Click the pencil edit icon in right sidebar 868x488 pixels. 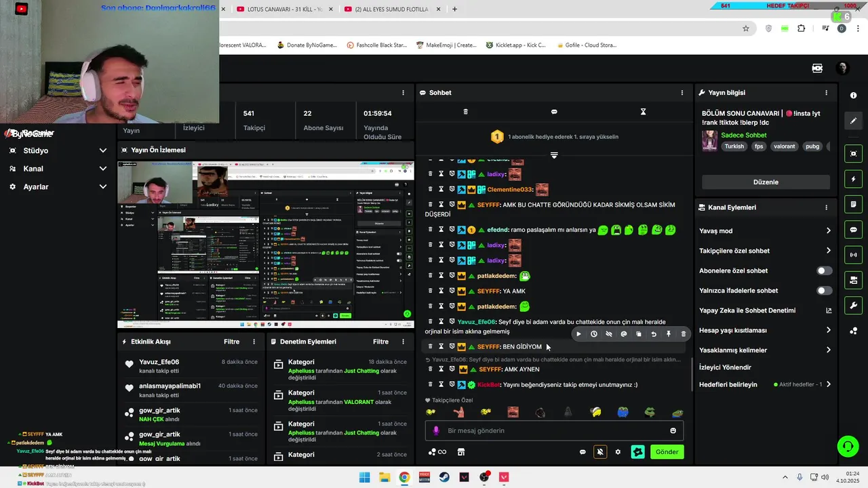tap(854, 121)
